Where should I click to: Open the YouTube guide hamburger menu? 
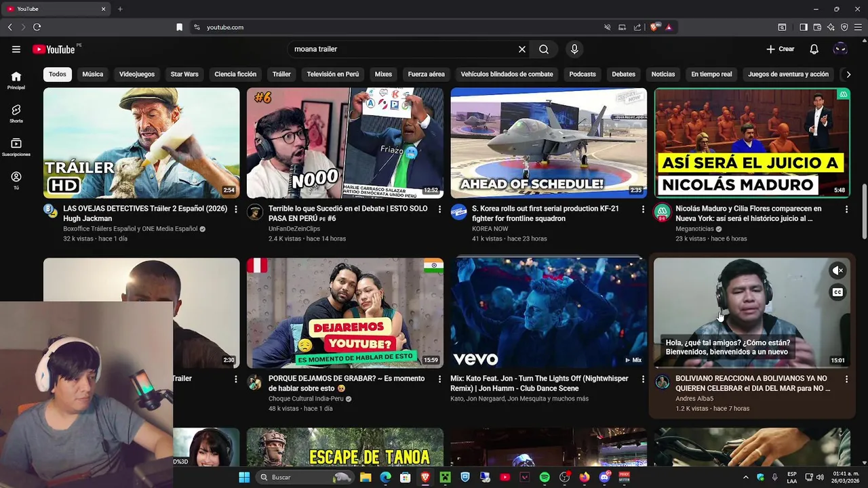[x=16, y=49]
